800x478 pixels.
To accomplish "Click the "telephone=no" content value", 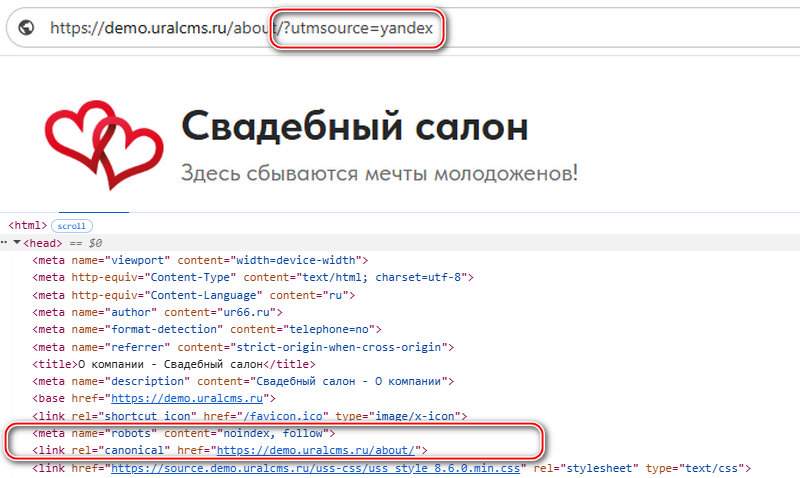I will [329, 330].
